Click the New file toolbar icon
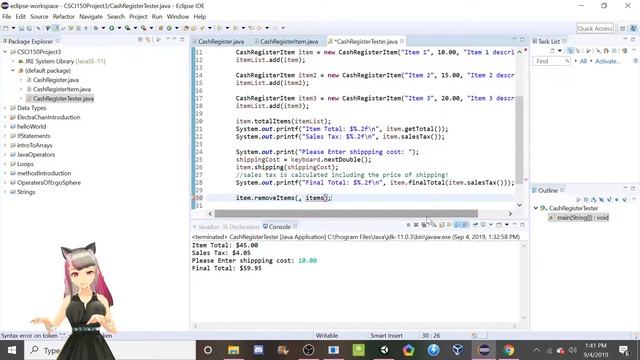The width and height of the screenshot is (640, 360). pos(6,28)
